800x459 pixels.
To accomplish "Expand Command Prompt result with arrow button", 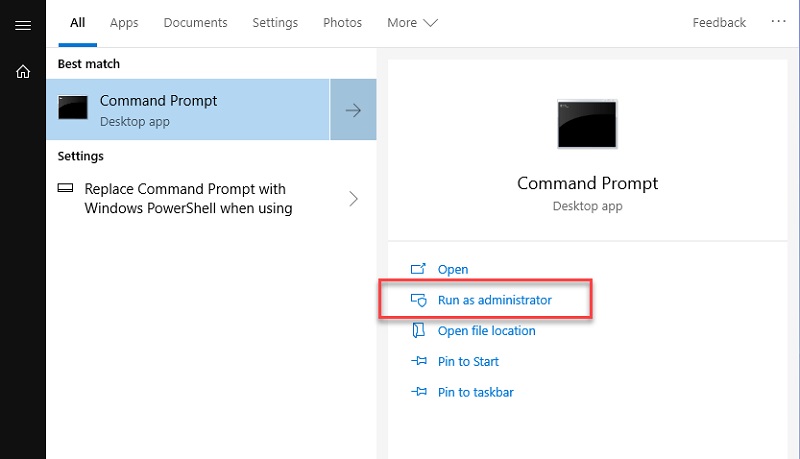I will tap(353, 110).
